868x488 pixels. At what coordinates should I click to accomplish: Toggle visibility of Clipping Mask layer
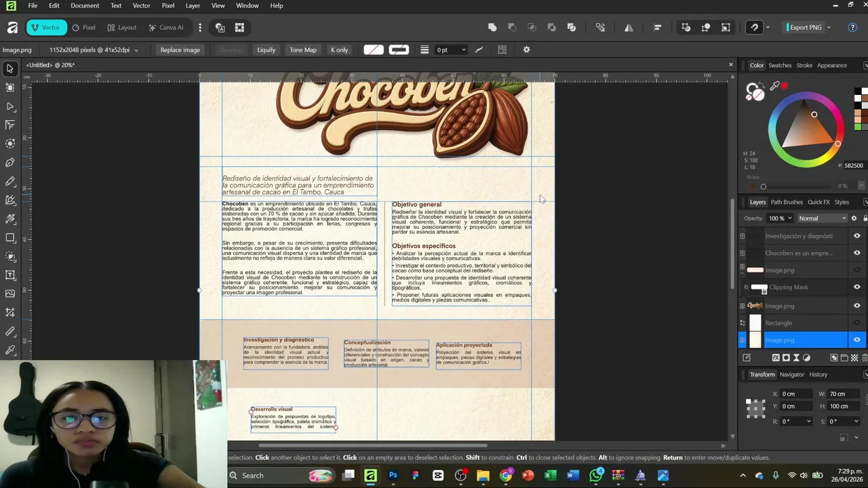(856, 287)
